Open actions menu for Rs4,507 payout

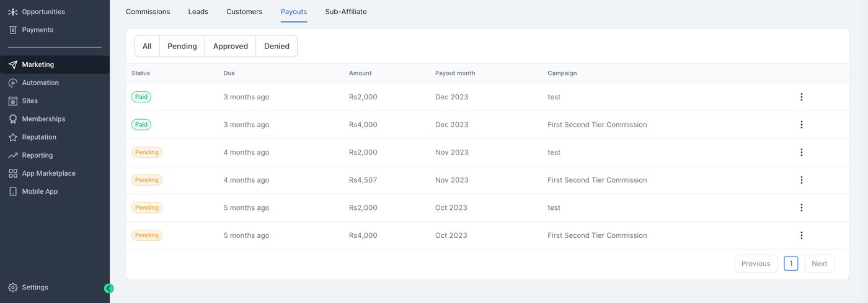pos(801,180)
